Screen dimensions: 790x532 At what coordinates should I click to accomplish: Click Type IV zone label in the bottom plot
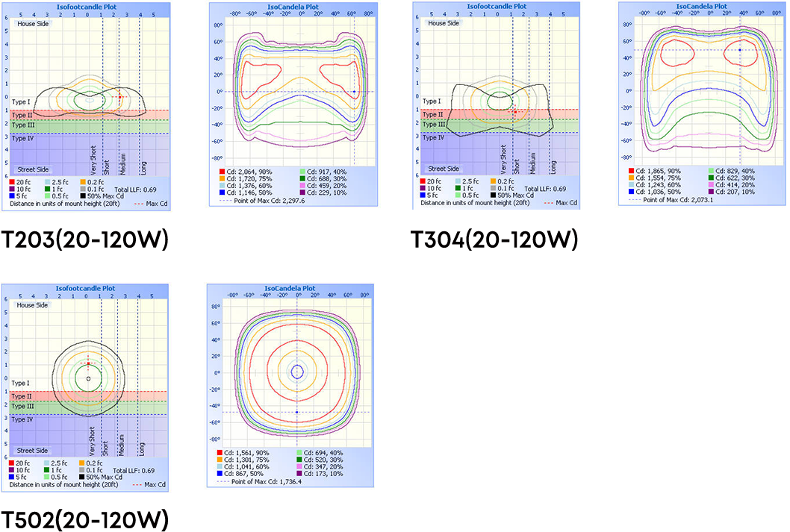(24, 419)
